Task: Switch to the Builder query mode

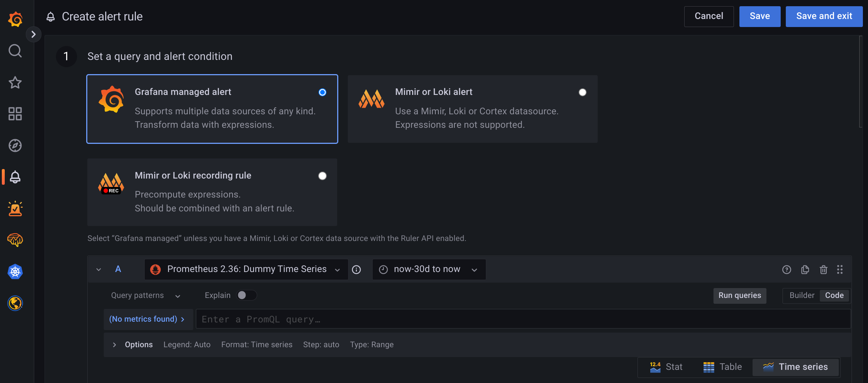Action: point(802,295)
